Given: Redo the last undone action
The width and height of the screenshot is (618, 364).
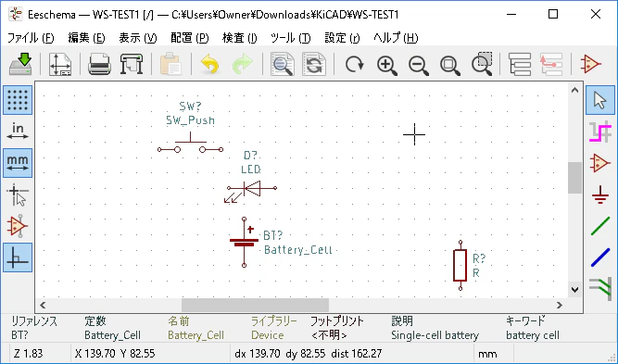Looking at the screenshot, I should point(242,64).
